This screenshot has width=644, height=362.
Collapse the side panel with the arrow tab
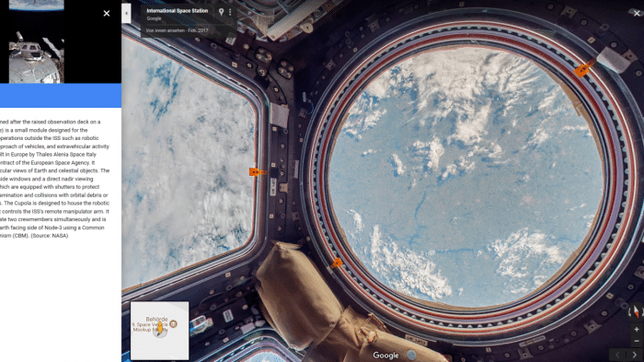coord(126,14)
